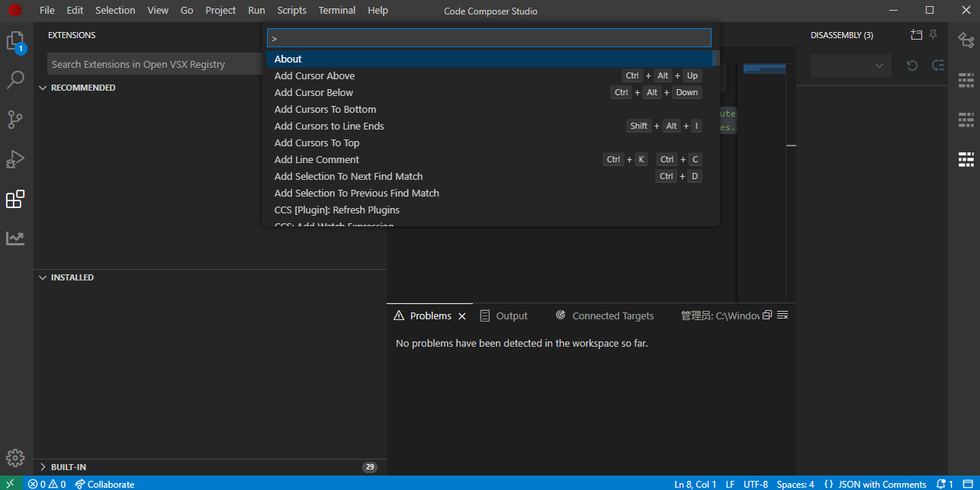Screen dimensions: 980x490
Task: Open errors and warnings count in status bar
Action: [47, 484]
